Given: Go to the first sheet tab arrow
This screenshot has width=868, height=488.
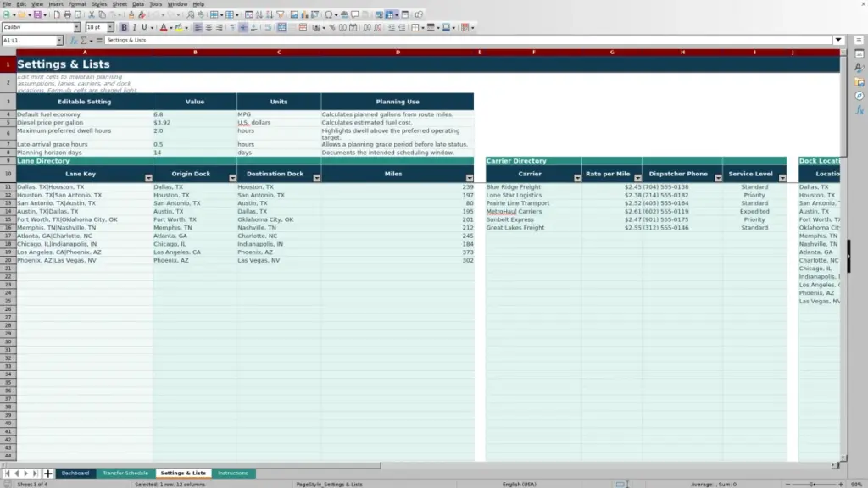Looking at the screenshot, I should click(7, 474).
